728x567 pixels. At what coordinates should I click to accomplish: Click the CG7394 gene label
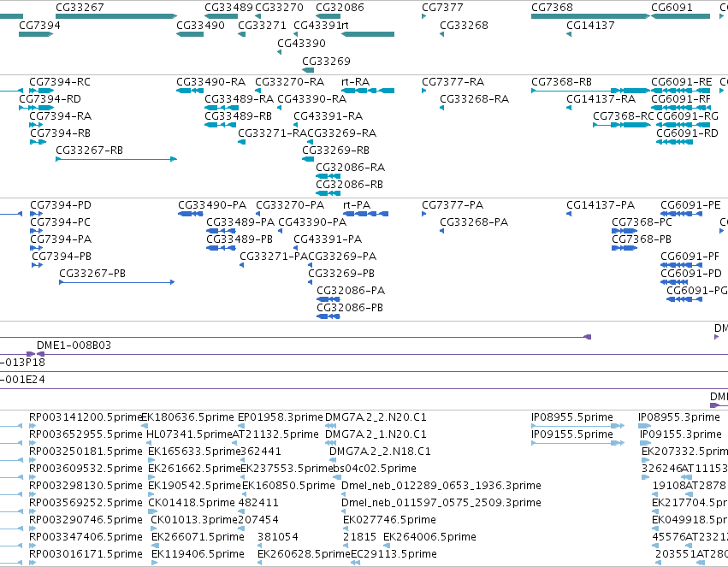point(39,25)
